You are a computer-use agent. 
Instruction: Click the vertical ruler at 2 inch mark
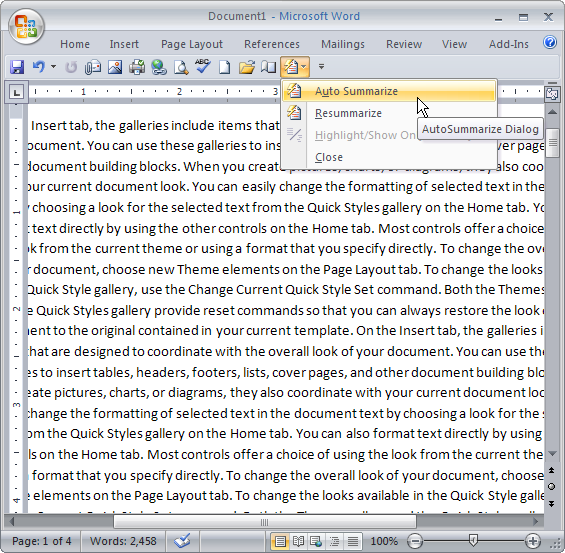[x=17, y=309]
